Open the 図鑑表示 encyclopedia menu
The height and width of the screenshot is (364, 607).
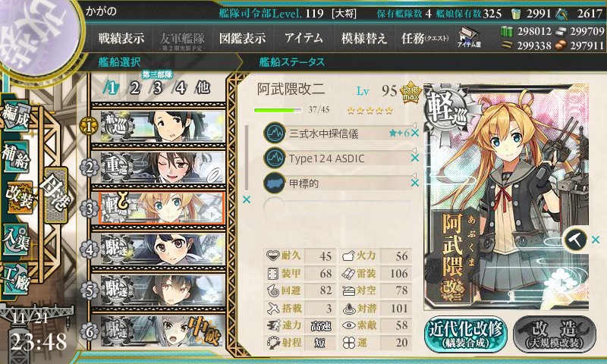[x=242, y=38]
